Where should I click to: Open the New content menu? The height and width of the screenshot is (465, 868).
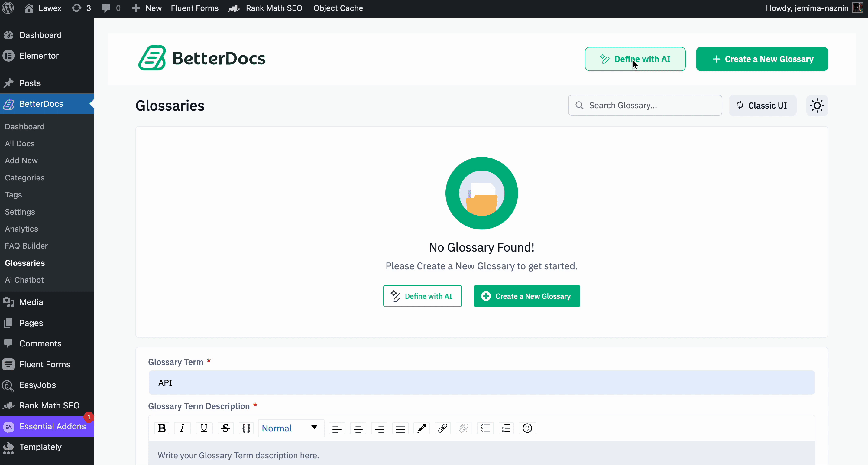point(147,8)
